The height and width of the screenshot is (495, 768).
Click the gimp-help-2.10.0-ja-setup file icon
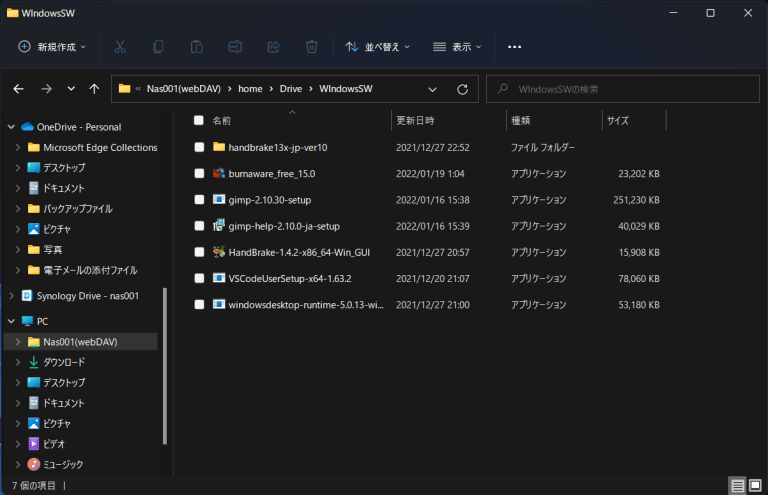[219, 226]
